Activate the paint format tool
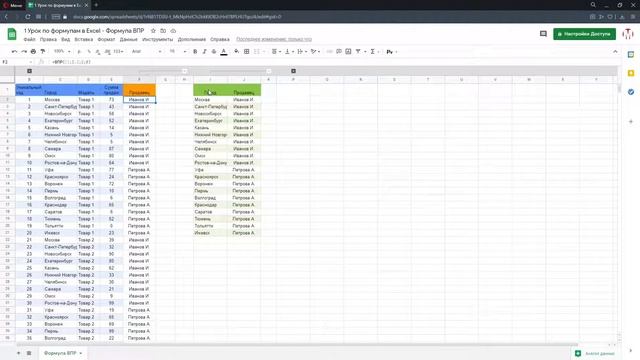Image resolution: width=640 pixels, height=360 pixels. 42,51
